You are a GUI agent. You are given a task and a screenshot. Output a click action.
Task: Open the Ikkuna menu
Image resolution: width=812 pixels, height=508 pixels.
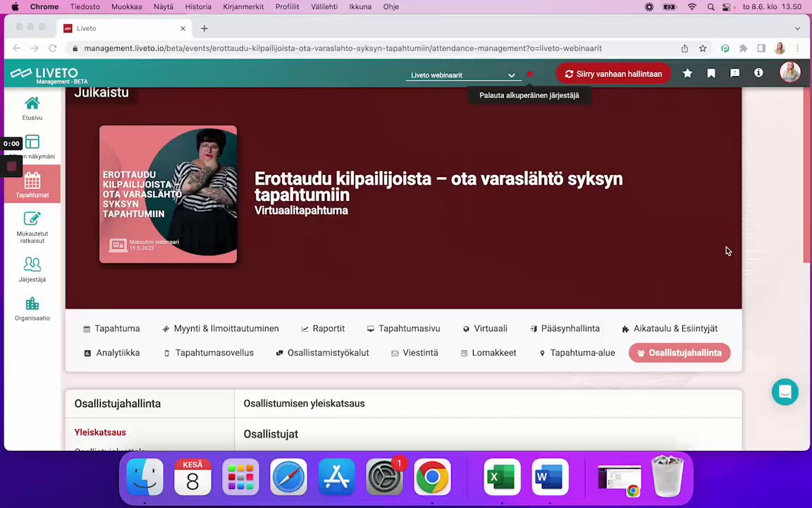click(x=360, y=7)
